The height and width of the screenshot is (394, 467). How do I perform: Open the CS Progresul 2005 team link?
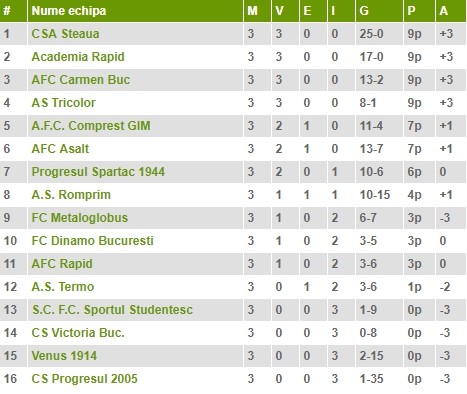pos(85,379)
